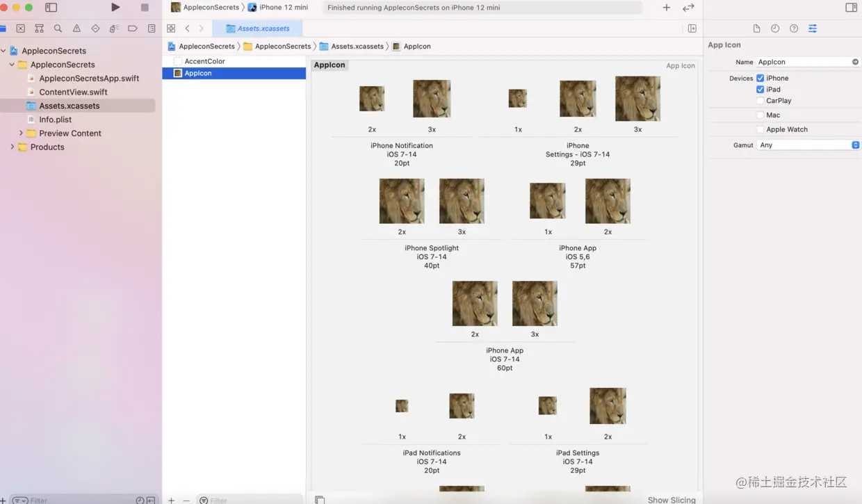This screenshot has width=862, height=504.
Task: Add new asset with plus button
Action: click(x=172, y=500)
